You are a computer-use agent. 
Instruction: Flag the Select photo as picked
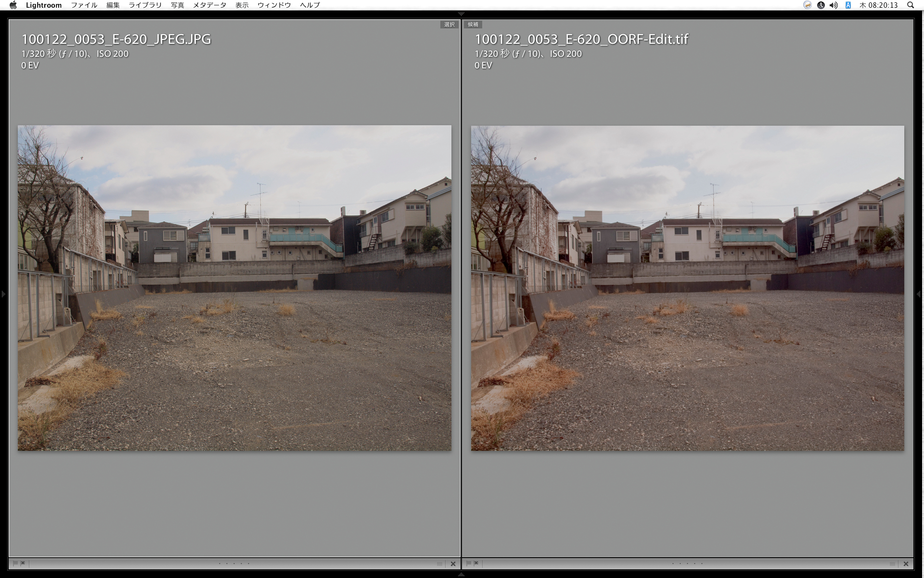point(15,563)
